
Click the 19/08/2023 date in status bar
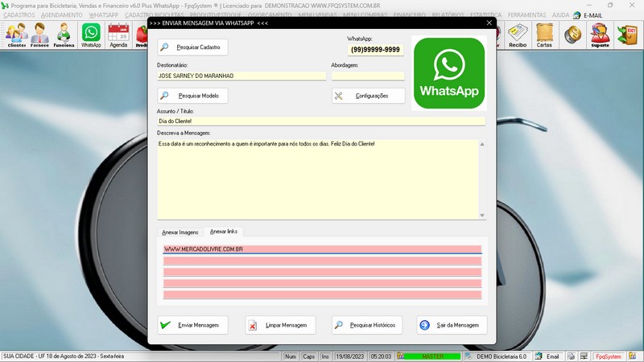click(350, 356)
